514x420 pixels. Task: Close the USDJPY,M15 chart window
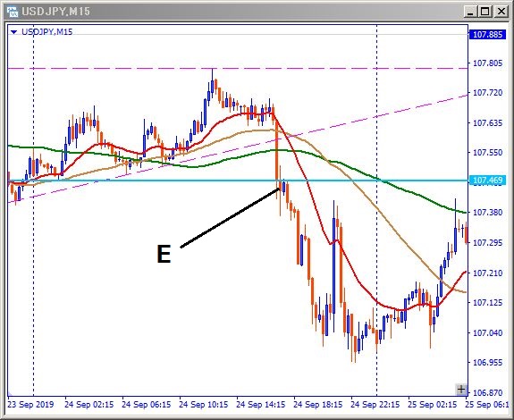[x=501, y=13]
